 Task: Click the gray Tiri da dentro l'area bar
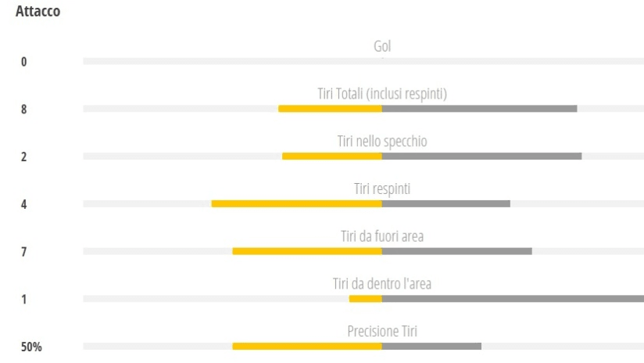pos(513,299)
